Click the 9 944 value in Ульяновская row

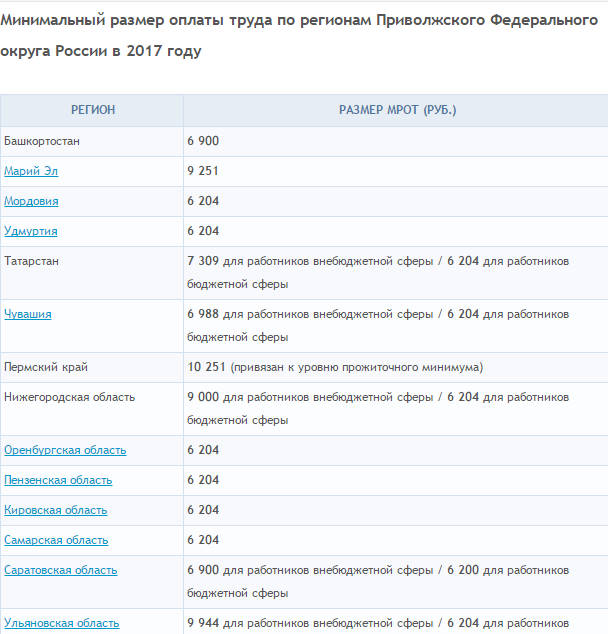pyautogui.click(x=203, y=623)
